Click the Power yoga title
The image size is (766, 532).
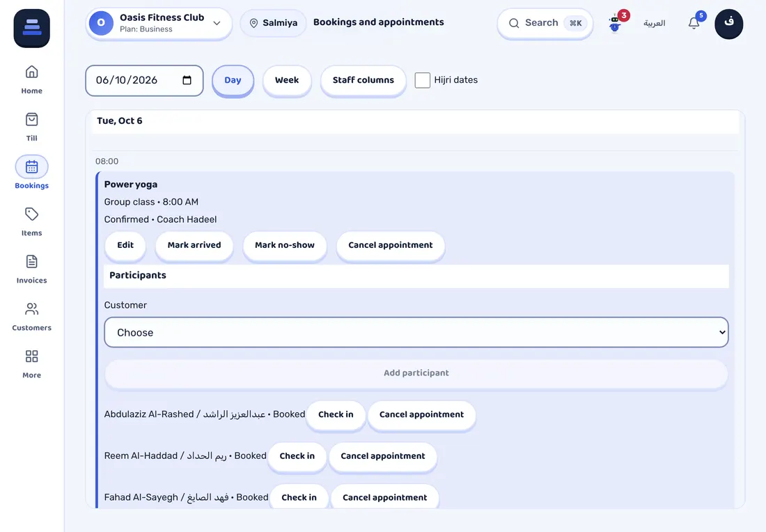click(130, 185)
